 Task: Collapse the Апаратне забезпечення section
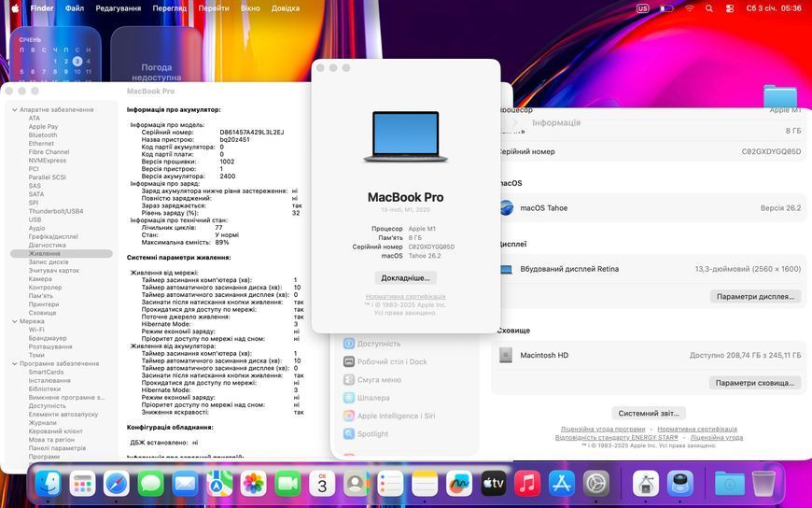15,110
